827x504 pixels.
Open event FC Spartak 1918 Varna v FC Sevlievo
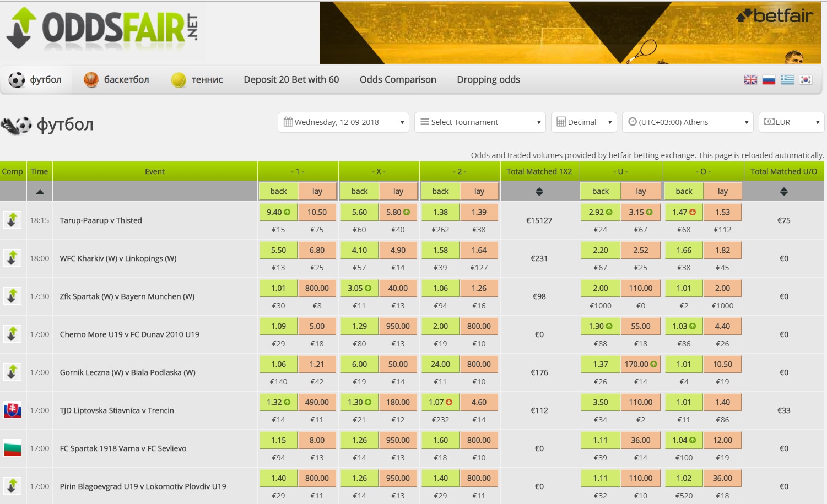(x=123, y=448)
